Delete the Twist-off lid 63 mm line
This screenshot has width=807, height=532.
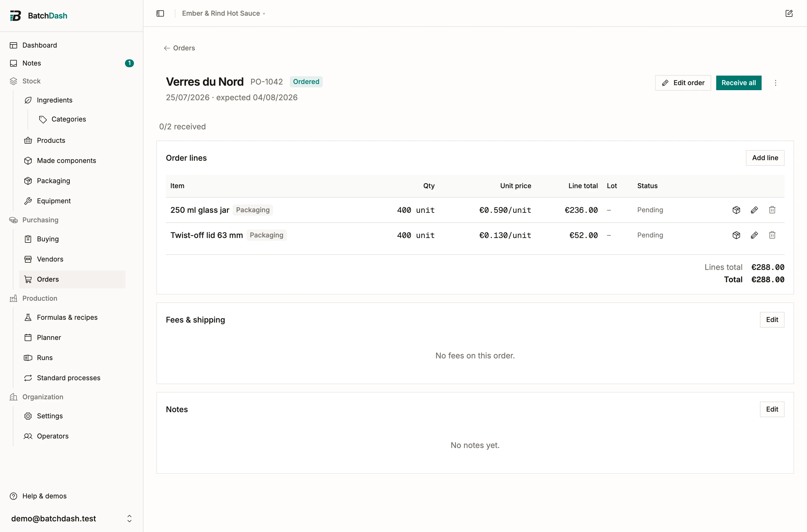click(x=772, y=235)
